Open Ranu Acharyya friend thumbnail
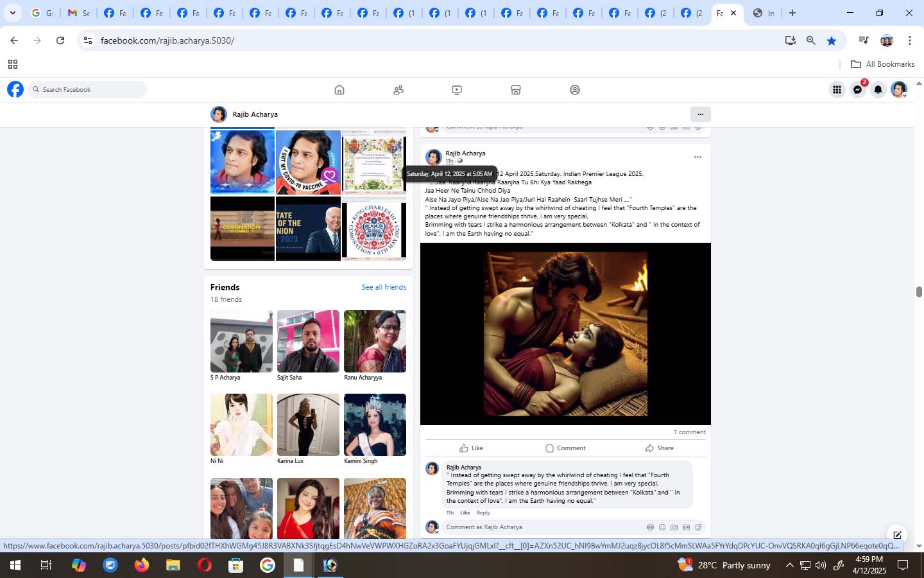The image size is (924, 578). click(375, 341)
